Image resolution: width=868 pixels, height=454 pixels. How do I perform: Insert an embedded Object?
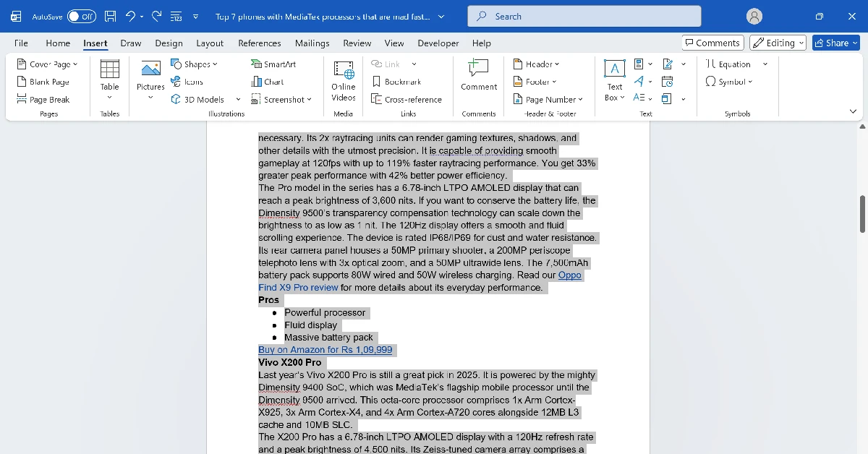click(x=667, y=98)
